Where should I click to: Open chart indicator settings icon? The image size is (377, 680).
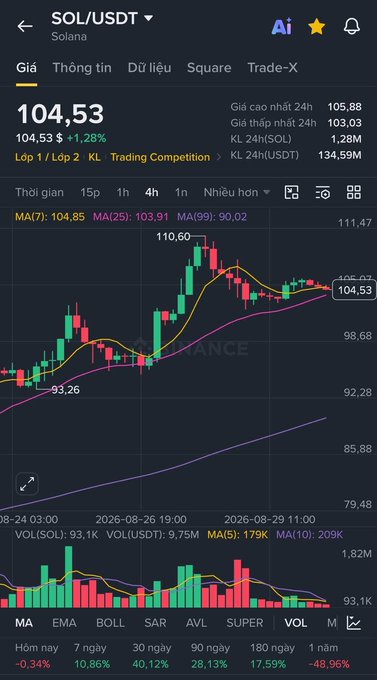point(323,192)
